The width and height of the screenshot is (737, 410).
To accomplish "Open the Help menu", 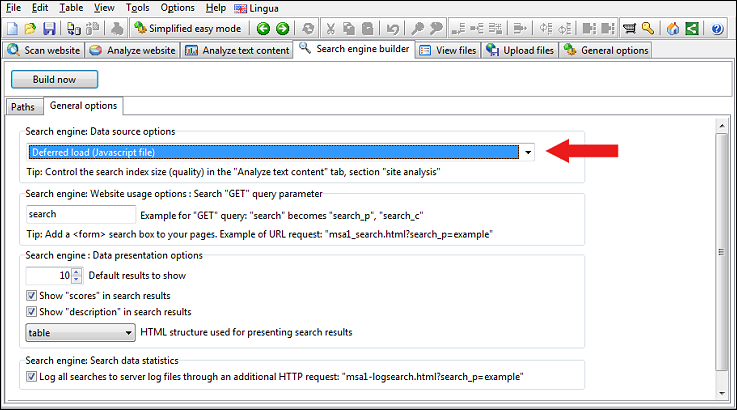I will 216,8.
